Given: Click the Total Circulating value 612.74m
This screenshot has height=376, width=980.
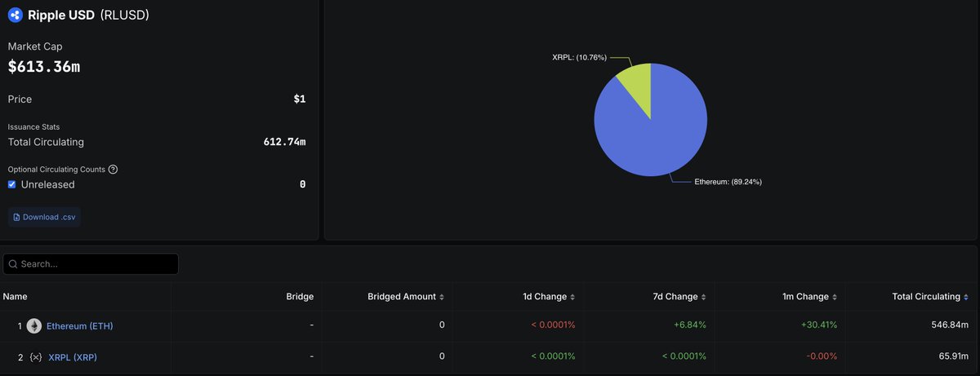Looking at the screenshot, I should pos(284,142).
